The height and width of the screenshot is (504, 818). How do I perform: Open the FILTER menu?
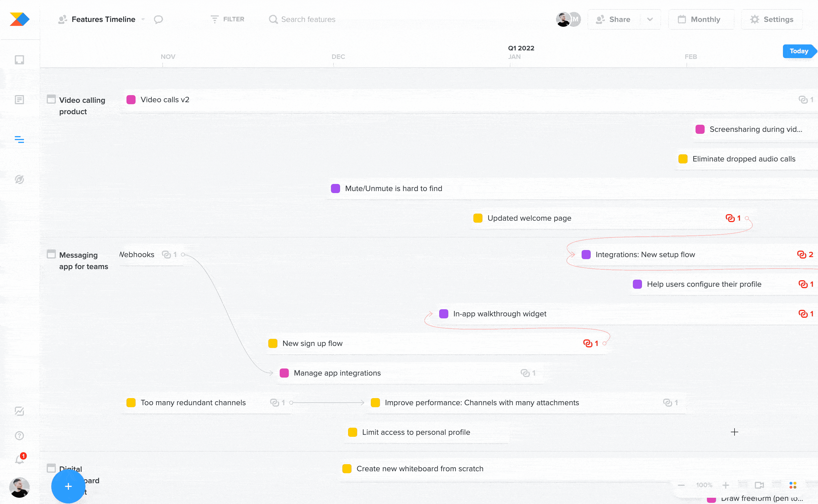pos(228,19)
